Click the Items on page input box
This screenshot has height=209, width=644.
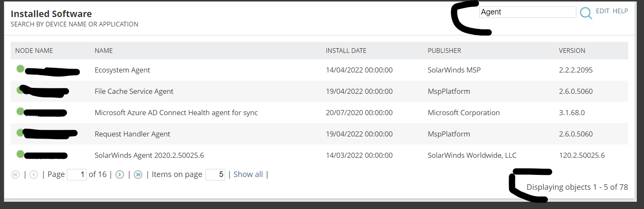click(215, 174)
